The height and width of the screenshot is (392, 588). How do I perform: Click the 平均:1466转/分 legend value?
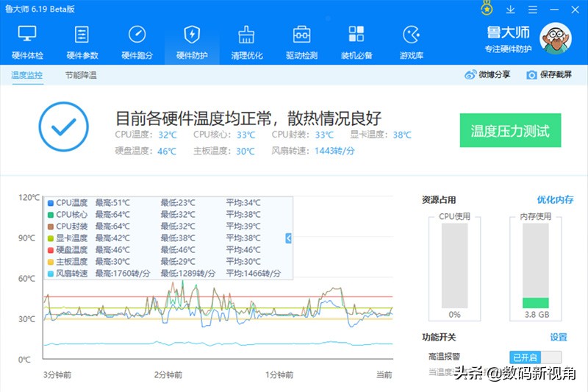(x=253, y=274)
